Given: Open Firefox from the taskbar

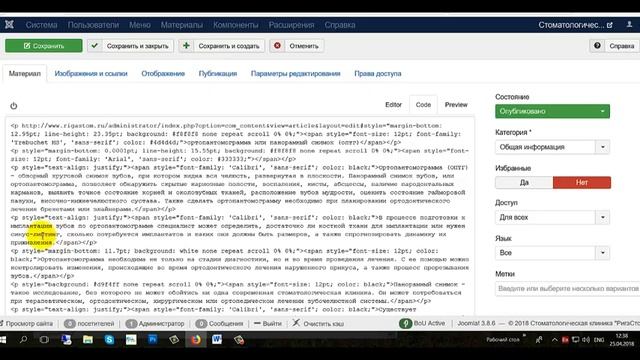Looking at the screenshot, I should coord(196,340).
